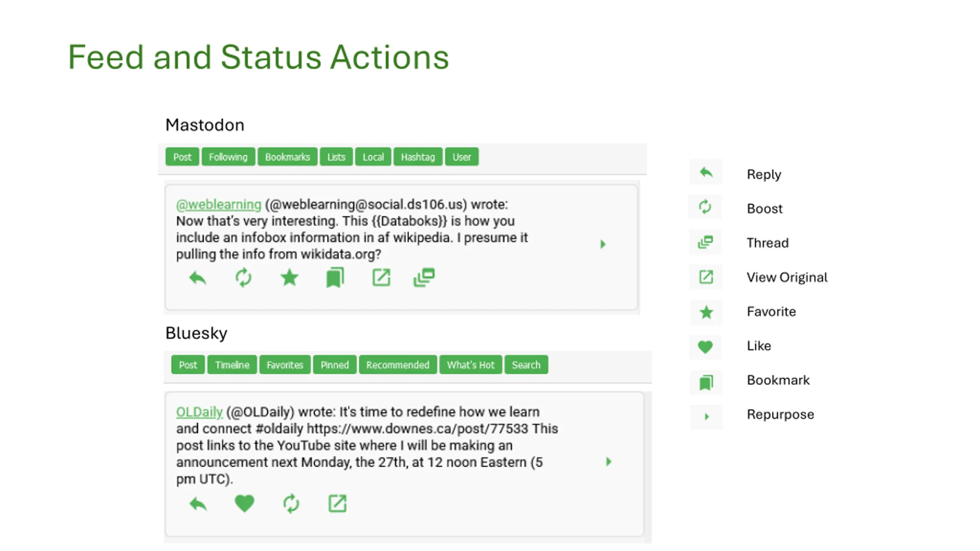View original of the Bluesky post
This screenshot has width=980, height=551.
tap(337, 504)
